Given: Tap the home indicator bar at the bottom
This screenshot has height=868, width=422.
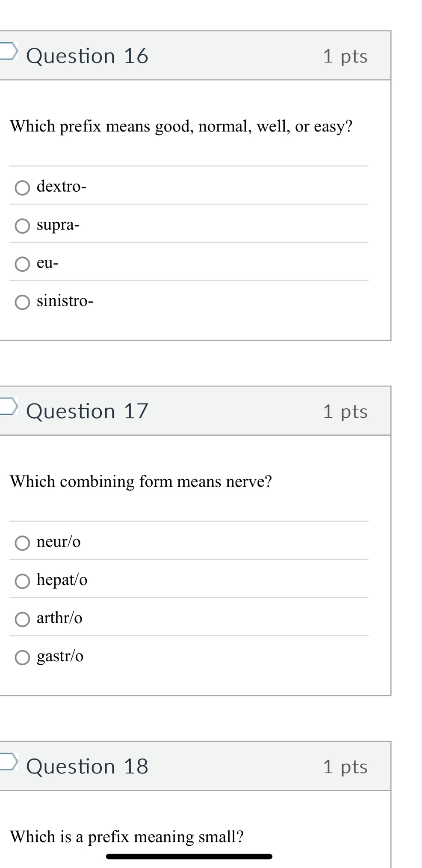Looking at the screenshot, I should click(189, 856).
